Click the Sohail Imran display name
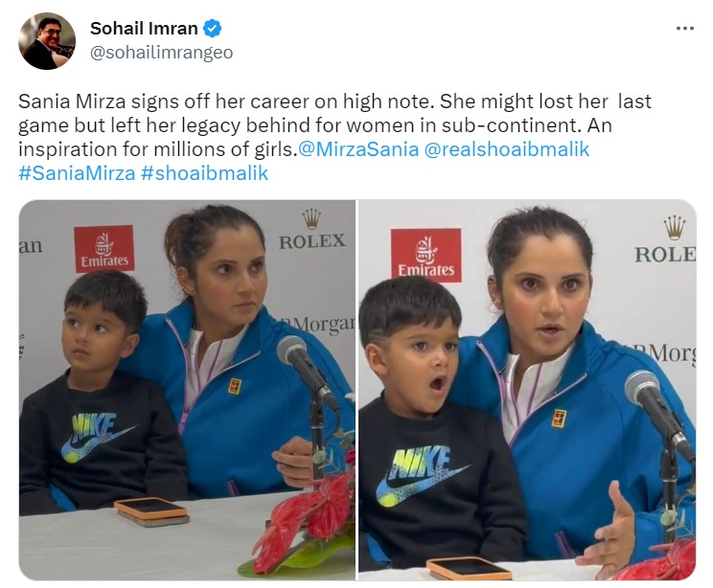The width and height of the screenshot is (713, 588). tap(144, 28)
